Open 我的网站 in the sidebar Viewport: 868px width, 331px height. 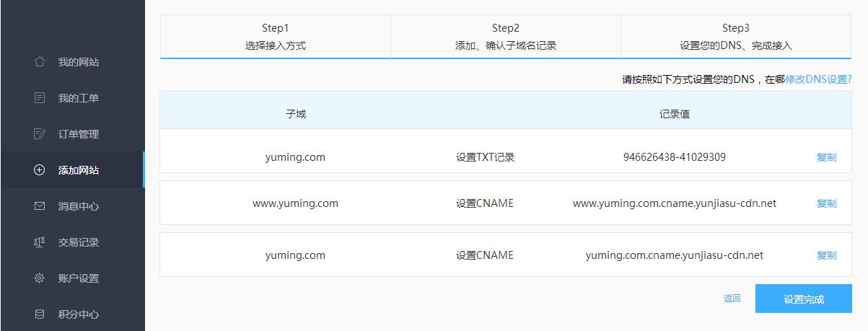[x=78, y=62]
